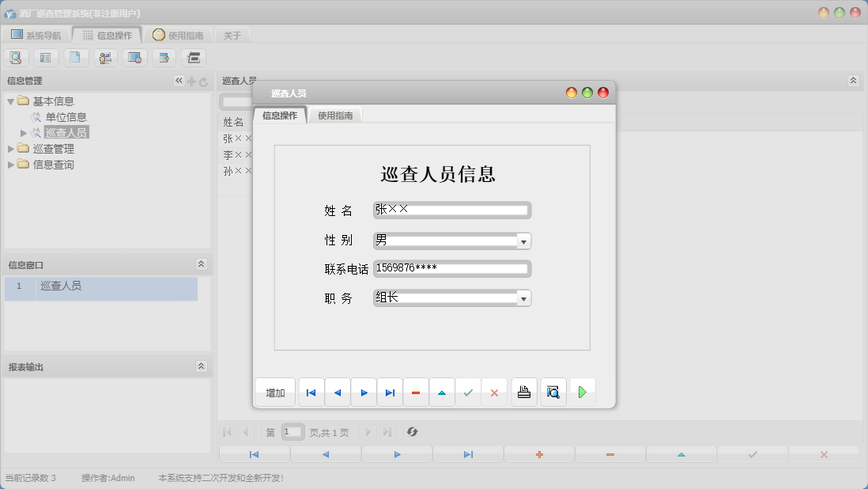This screenshot has height=489, width=868.
Task: Click the 联系电话 input field
Action: pyautogui.click(x=451, y=268)
